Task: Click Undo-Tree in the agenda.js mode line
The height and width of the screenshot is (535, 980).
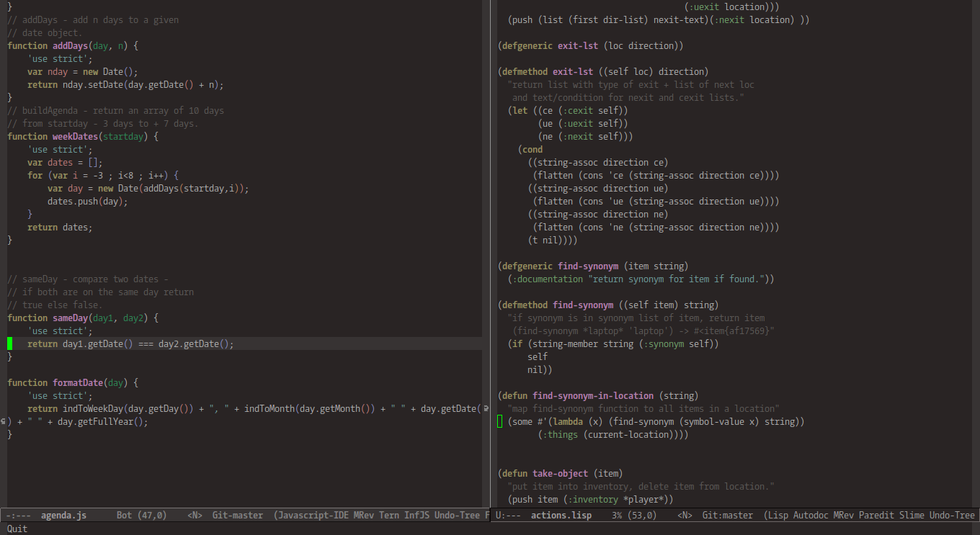Action: pyautogui.click(x=457, y=516)
